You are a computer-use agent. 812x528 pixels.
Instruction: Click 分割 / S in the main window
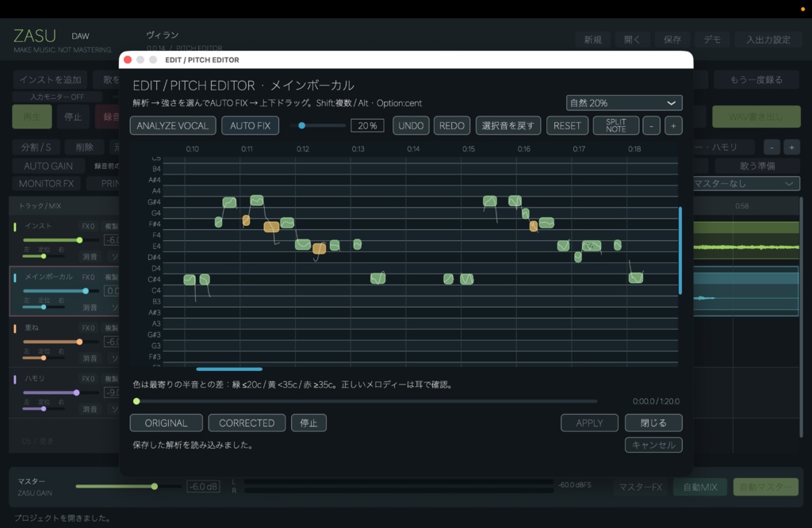coord(36,147)
